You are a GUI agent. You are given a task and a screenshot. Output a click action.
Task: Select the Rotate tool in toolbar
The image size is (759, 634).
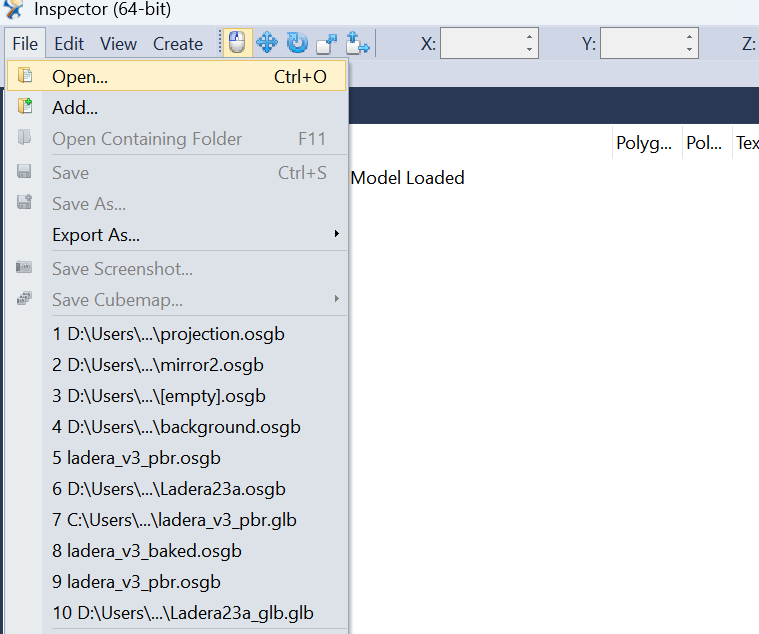click(297, 43)
